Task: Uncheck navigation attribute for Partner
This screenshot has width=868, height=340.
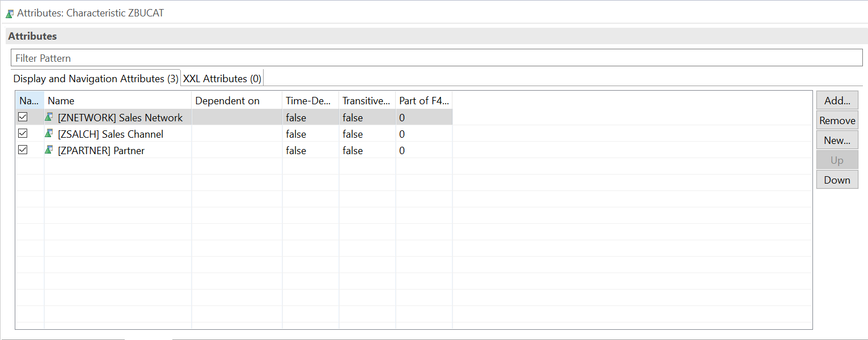Action: point(23,150)
